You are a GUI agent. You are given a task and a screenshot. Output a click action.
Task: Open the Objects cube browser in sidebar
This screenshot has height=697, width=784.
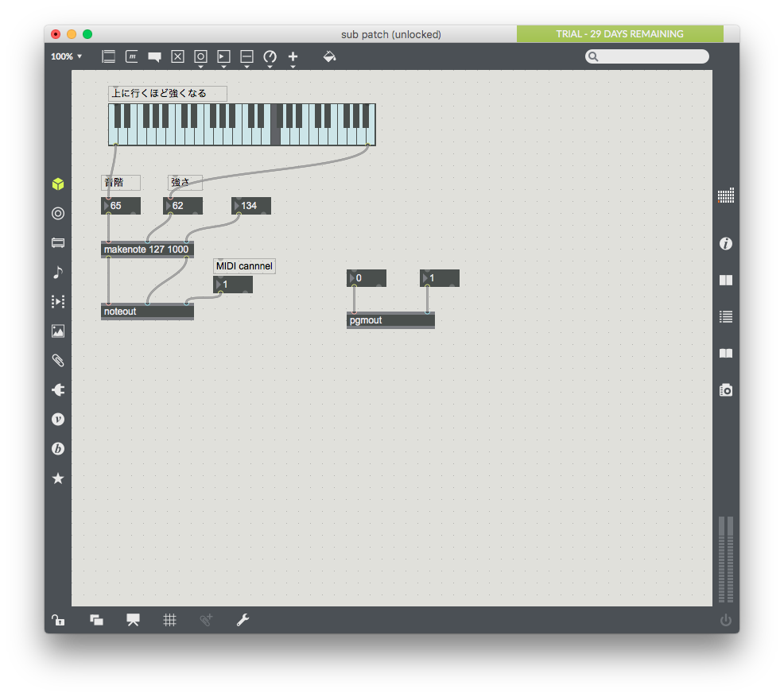[x=58, y=184]
